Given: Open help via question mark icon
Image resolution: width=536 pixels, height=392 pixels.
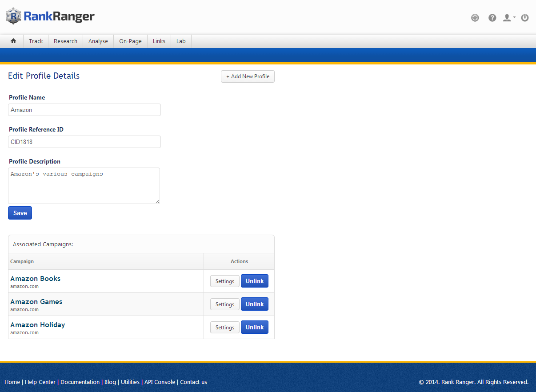Looking at the screenshot, I should [492, 18].
